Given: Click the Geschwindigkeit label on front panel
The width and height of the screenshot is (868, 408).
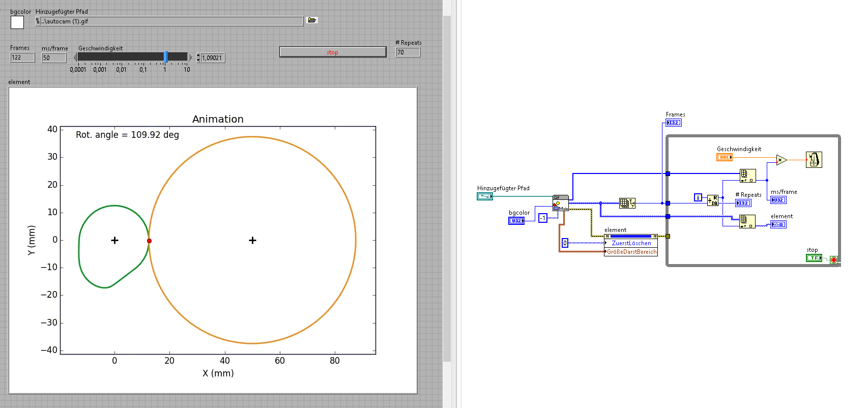Looking at the screenshot, I should point(100,48).
